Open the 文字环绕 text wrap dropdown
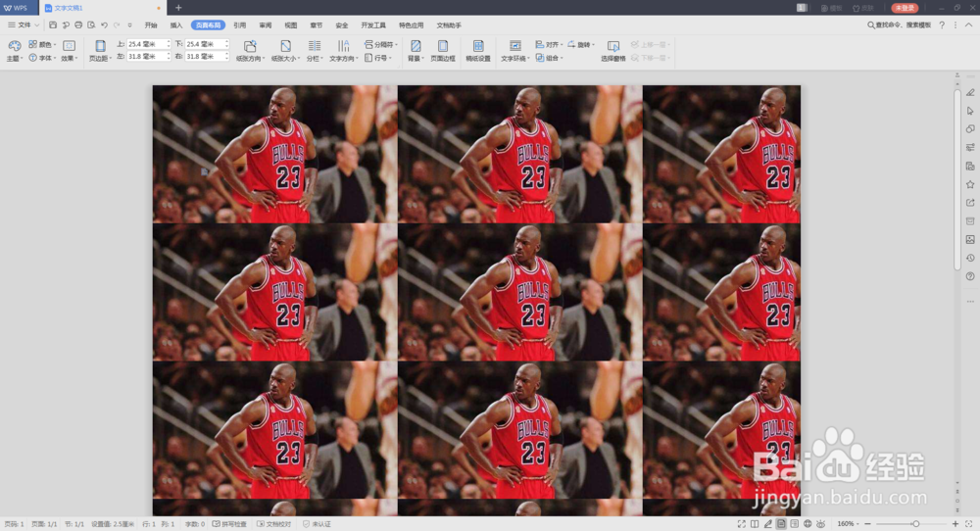Viewport: 980px width, 531px height. pyautogui.click(x=515, y=51)
